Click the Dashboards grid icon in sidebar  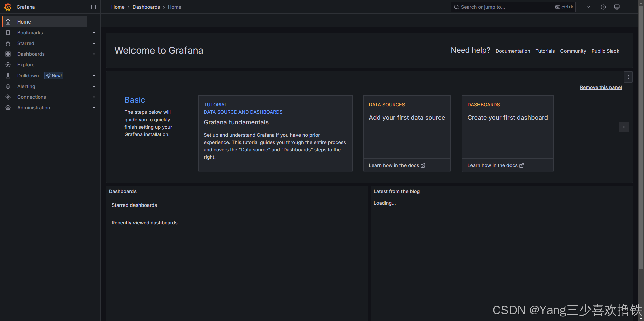coord(8,54)
